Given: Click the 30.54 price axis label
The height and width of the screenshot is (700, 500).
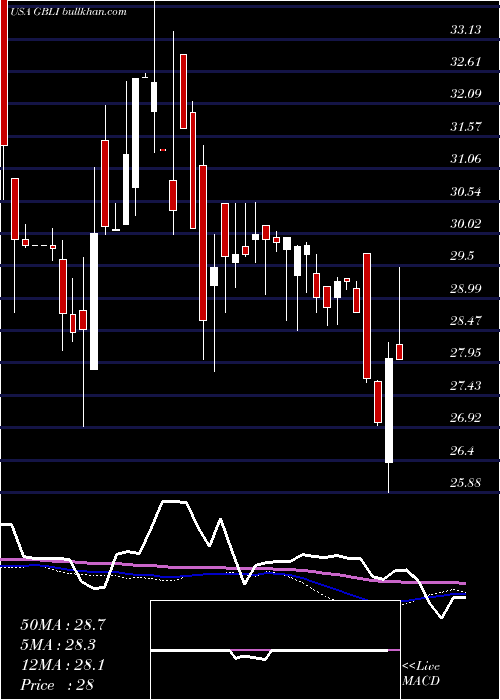Looking at the screenshot, I should click(466, 192).
